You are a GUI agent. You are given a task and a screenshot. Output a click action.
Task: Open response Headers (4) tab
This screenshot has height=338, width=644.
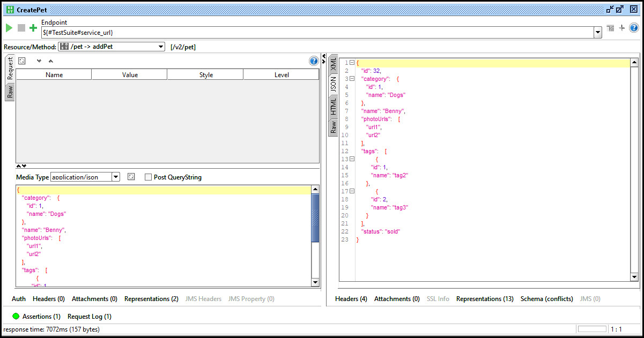pyautogui.click(x=351, y=299)
